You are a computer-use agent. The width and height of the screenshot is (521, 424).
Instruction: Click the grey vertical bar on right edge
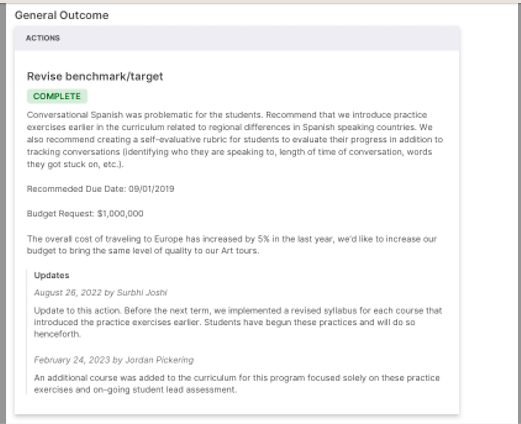click(x=519, y=213)
